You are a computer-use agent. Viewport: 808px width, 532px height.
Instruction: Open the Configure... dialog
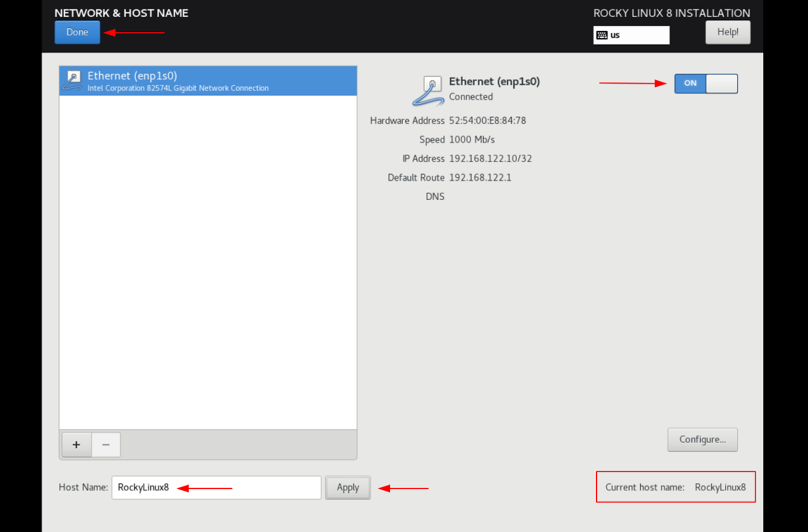click(703, 440)
